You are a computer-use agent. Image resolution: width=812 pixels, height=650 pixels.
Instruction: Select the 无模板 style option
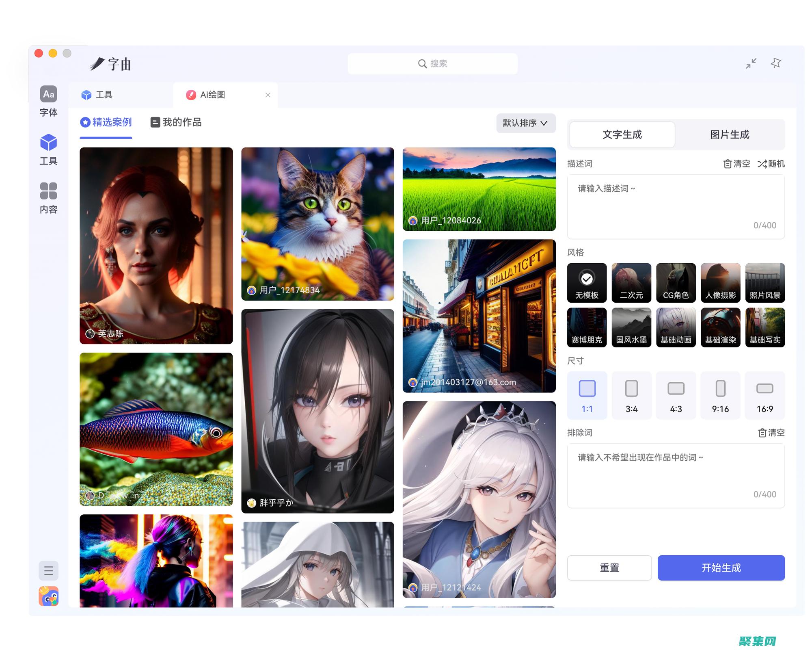(587, 283)
